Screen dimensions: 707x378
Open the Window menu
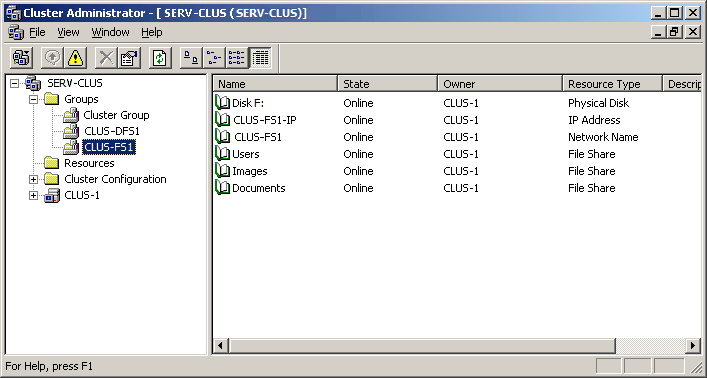coord(110,32)
